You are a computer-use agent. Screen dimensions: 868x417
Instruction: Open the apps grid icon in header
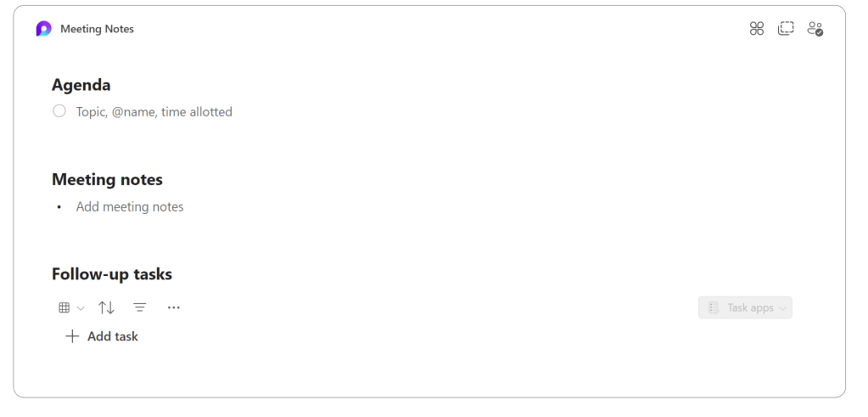[x=757, y=29]
